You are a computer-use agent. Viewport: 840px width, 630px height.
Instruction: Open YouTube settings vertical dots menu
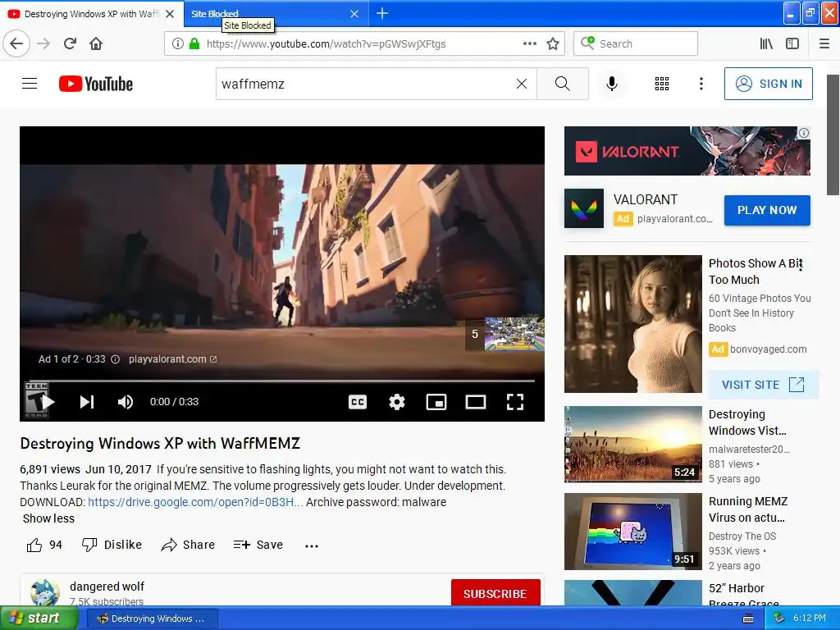[701, 84]
